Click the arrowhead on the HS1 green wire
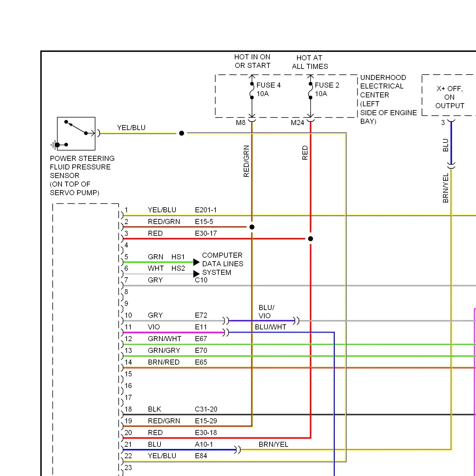Screen dimensions: 476x476 point(196,262)
